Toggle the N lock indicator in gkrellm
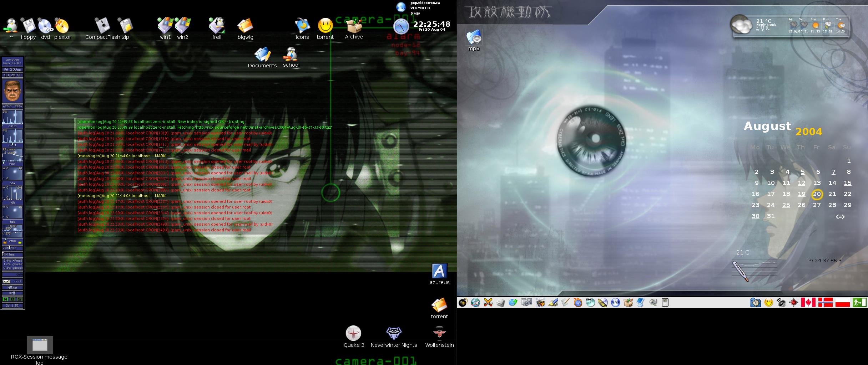The height and width of the screenshot is (365, 868). coord(5,299)
